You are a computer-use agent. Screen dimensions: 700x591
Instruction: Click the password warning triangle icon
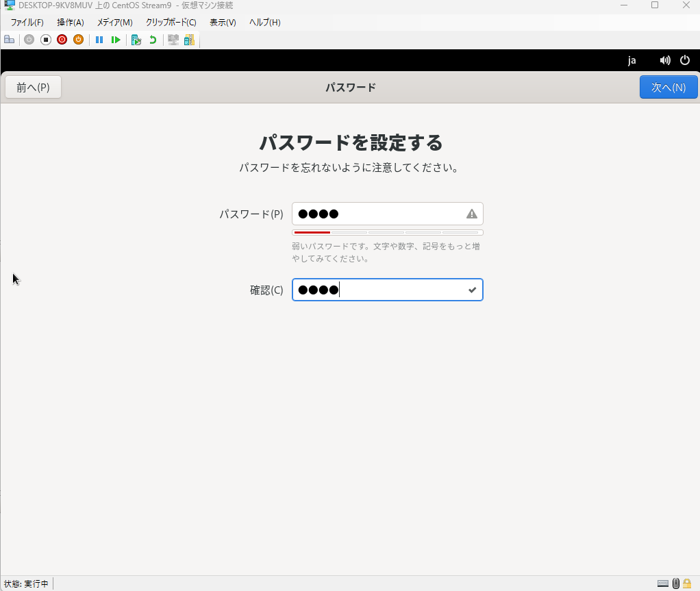pos(471,214)
